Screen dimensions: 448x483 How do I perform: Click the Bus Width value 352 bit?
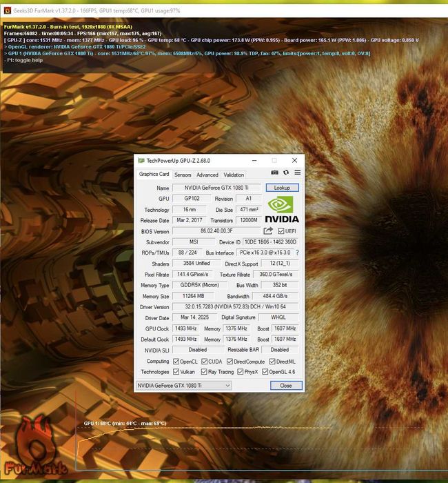[x=280, y=285]
